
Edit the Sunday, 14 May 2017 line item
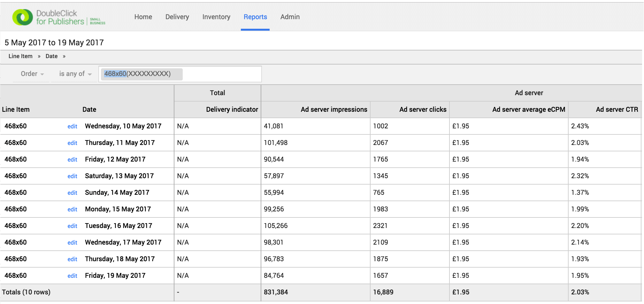coord(72,193)
